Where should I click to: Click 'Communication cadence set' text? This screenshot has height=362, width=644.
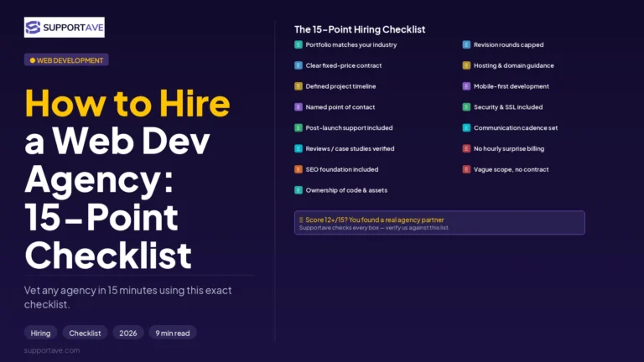click(516, 127)
